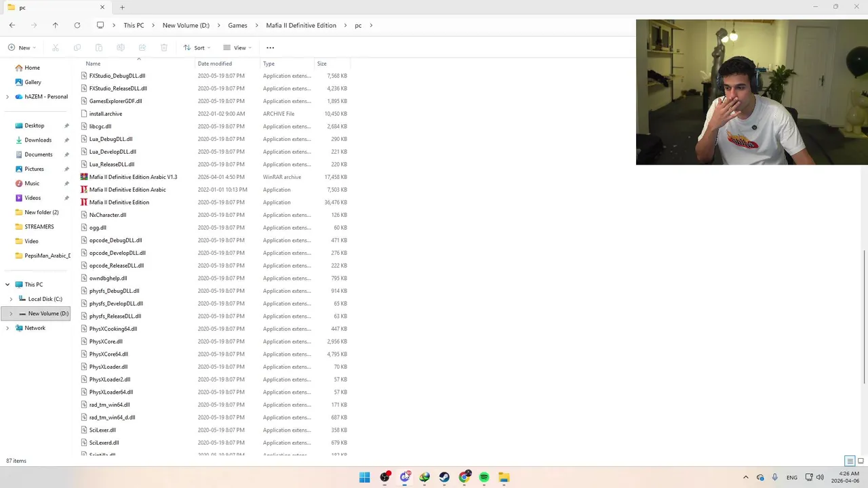Expand the Local Disk (C:) node

[x=11, y=299]
